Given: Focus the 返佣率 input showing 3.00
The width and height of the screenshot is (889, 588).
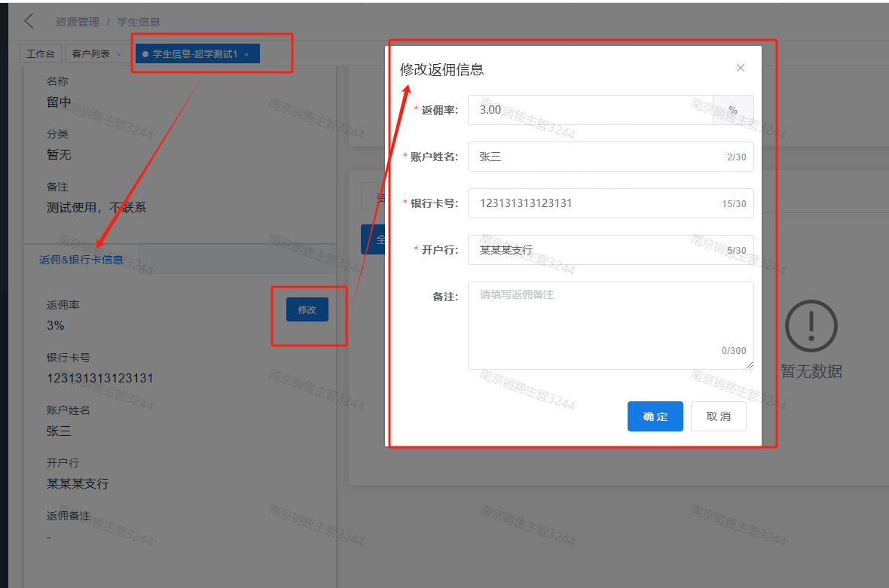Looking at the screenshot, I should (x=589, y=110).
